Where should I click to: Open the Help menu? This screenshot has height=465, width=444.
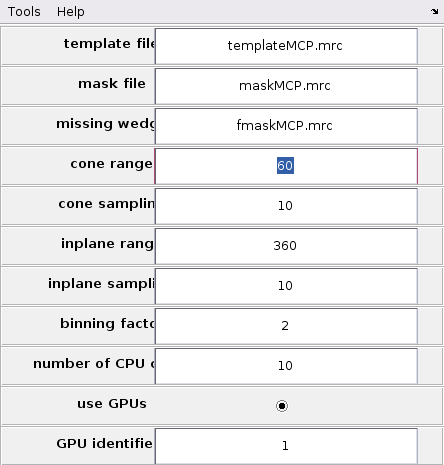point(71,12)
